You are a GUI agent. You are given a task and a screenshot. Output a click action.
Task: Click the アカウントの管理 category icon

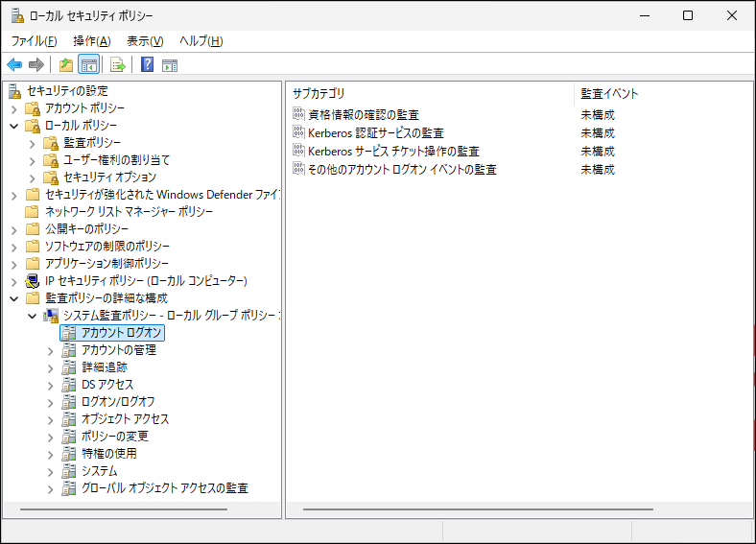[x=69, y=350]
